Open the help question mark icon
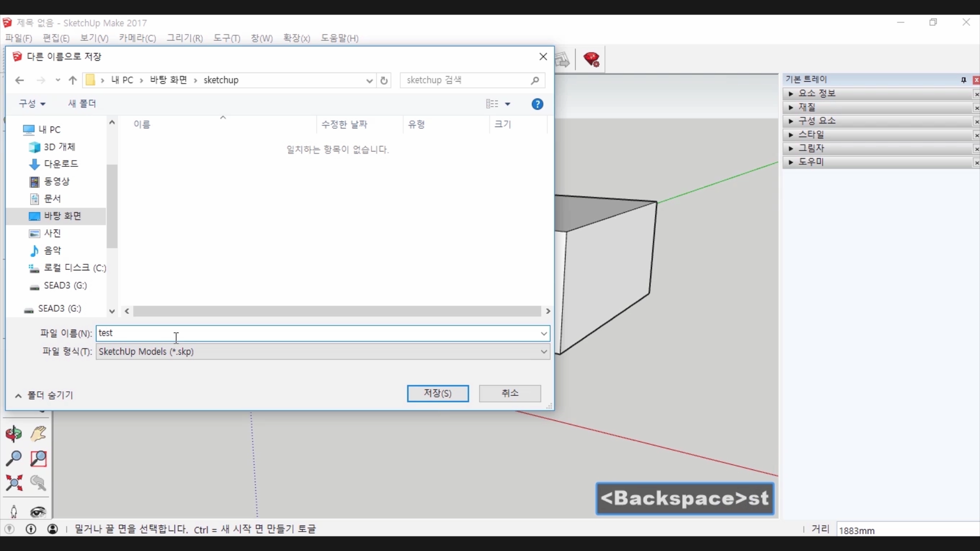This screenshot has width=980, height=551. (x=537, y=104)
